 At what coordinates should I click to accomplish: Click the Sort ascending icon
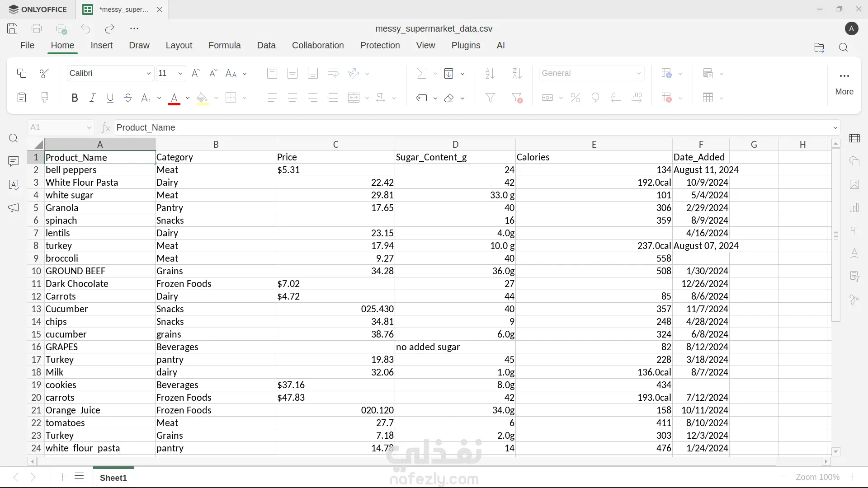tap(490, 73)
